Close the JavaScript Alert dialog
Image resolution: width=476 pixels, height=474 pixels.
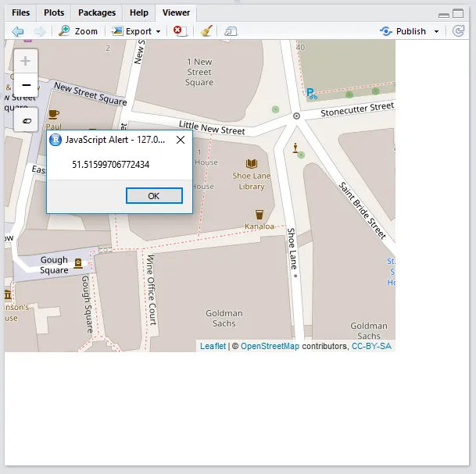coord(181,140)
